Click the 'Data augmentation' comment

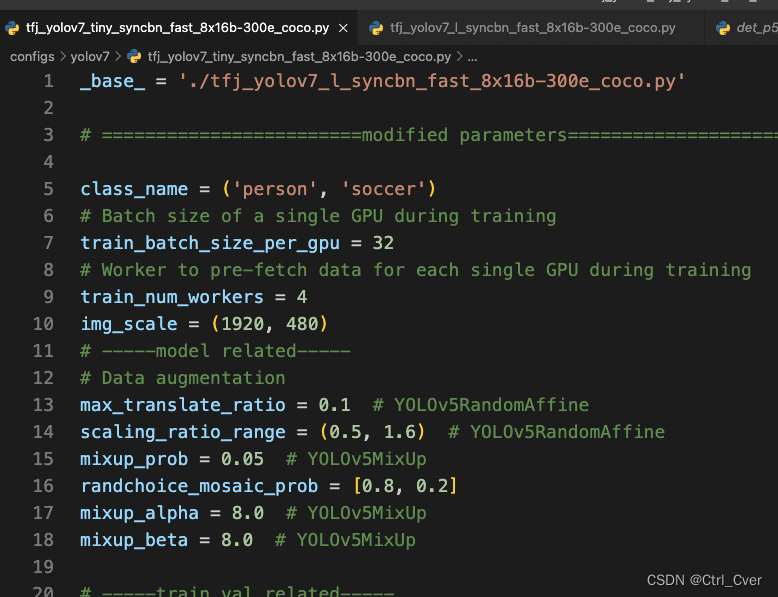(183, 378)
